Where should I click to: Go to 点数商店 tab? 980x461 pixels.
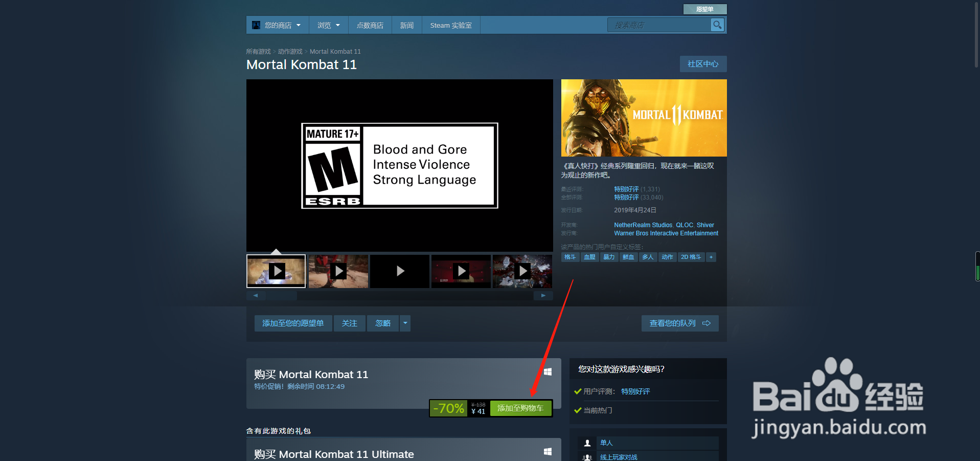(x=370, y=25)
